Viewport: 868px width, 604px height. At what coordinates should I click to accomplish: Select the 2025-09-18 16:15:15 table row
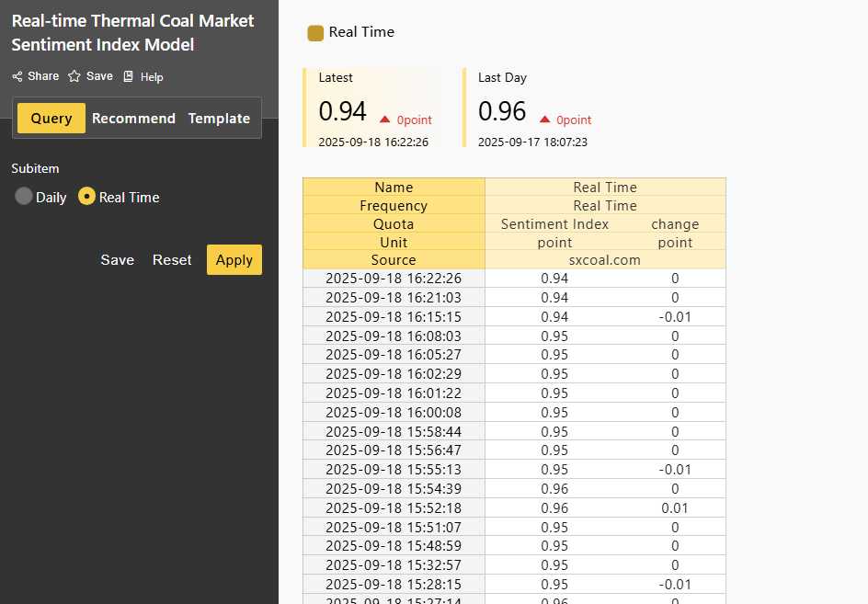[x=394, y=317]
